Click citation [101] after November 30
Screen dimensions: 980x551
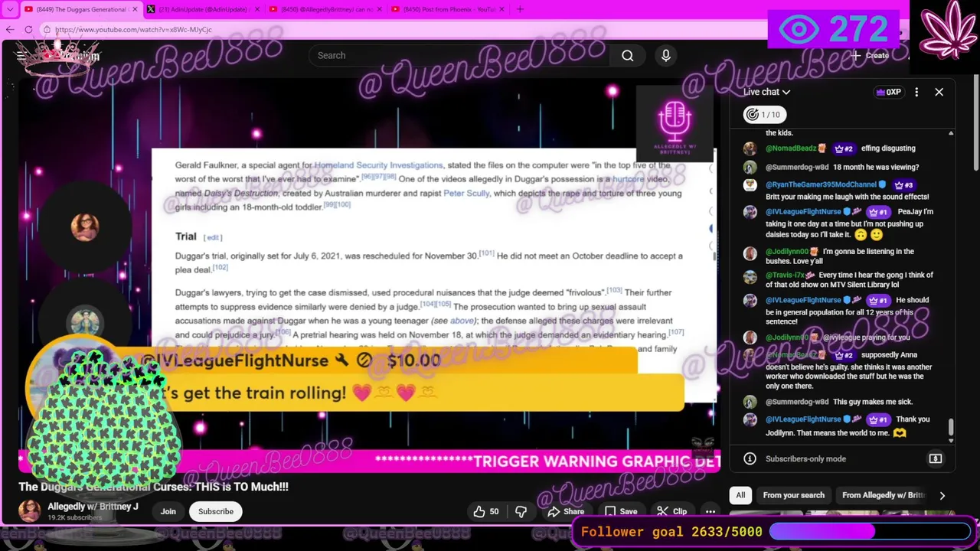point(487,253)
